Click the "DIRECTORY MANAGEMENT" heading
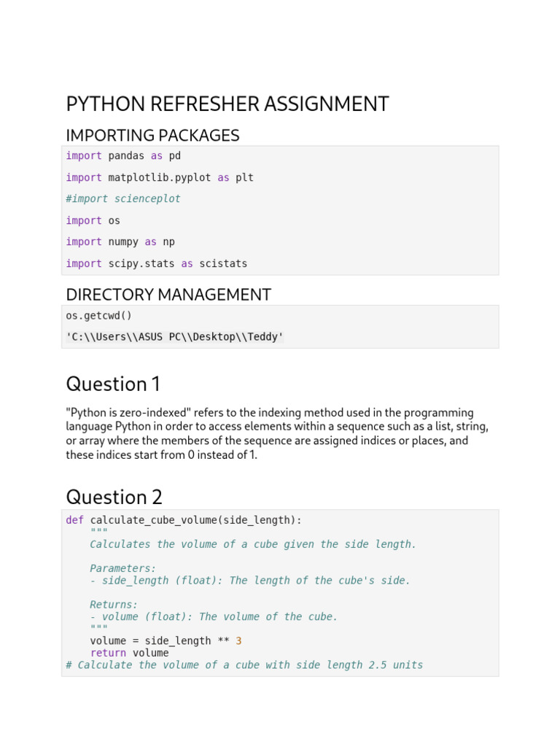 tap(168, 295)
